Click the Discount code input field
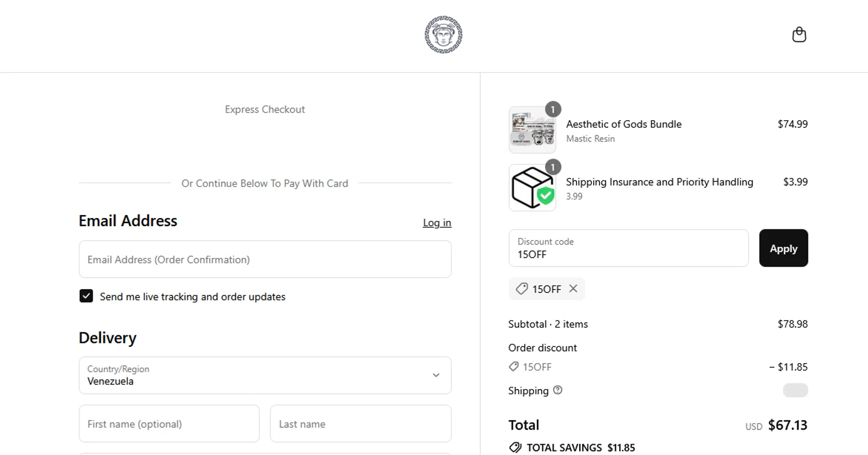 coord(628,248)
